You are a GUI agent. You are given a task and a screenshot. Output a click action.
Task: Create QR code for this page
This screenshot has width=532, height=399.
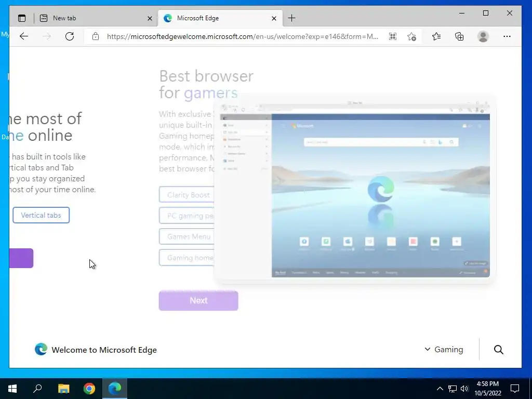click(393, 36)
